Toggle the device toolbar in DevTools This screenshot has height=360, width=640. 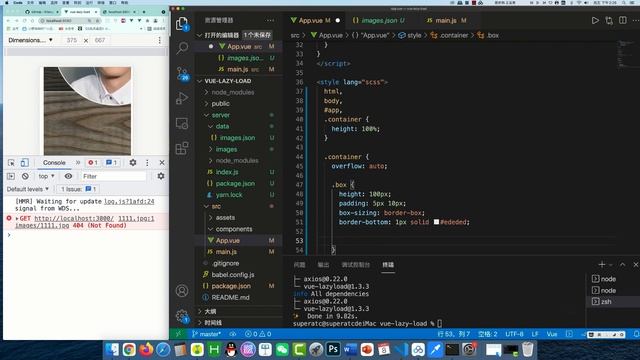point(25,162)
